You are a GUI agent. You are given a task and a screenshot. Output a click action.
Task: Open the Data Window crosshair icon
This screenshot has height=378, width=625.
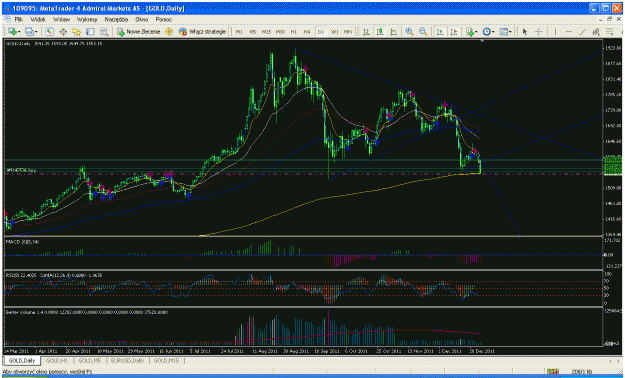click(x=63, y=32)
